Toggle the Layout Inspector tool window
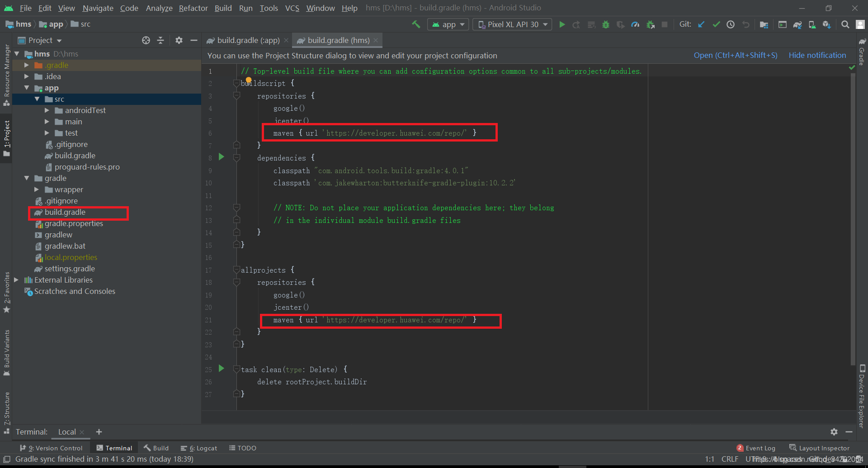Image resolution: width=868 pixels, height=468 pixels. 819,448
